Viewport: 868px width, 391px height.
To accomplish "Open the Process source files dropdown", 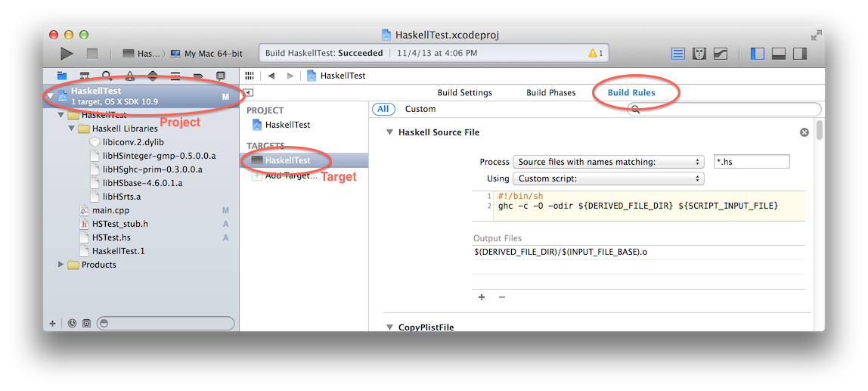I will click(x=609, y=163).
